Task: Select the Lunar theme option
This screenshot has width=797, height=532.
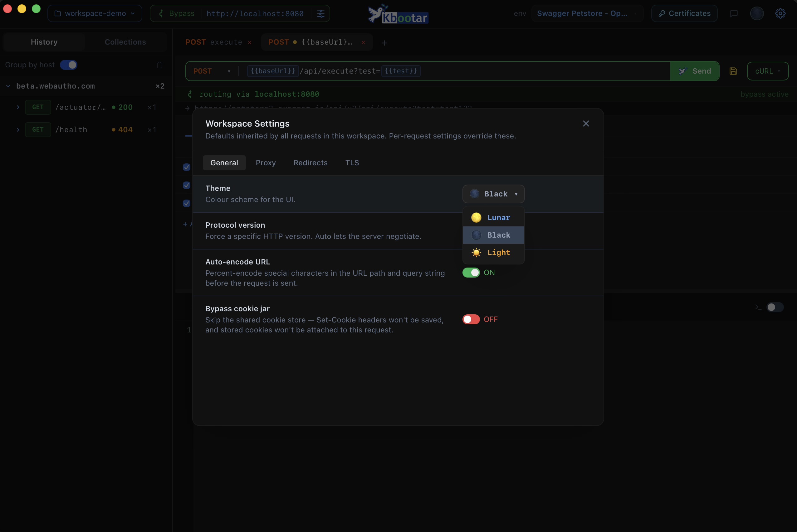Action: click(493, 217)
